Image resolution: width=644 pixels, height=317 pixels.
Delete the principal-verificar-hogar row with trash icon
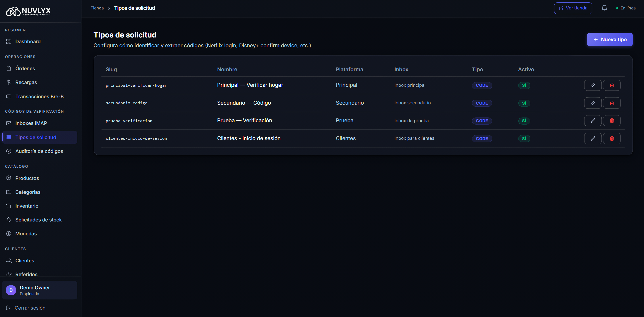[x=612, y=85]
